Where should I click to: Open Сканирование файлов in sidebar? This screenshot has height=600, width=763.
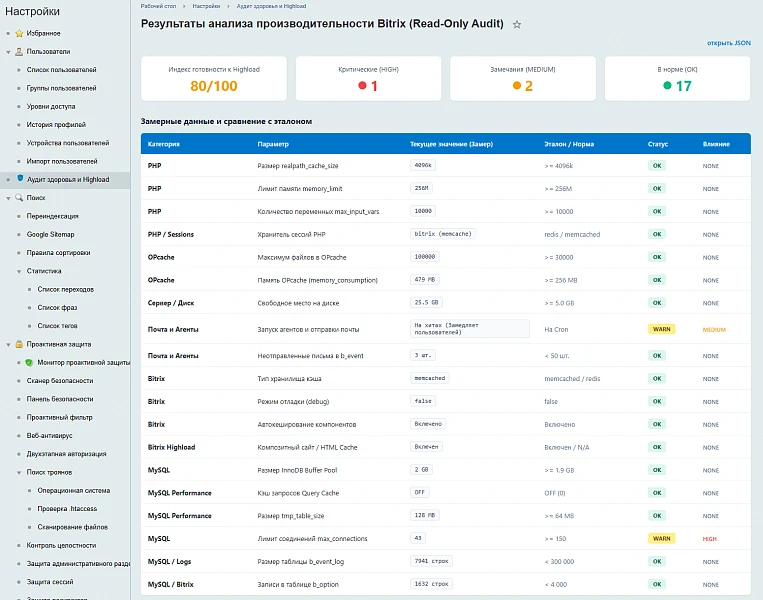point(73,527)
